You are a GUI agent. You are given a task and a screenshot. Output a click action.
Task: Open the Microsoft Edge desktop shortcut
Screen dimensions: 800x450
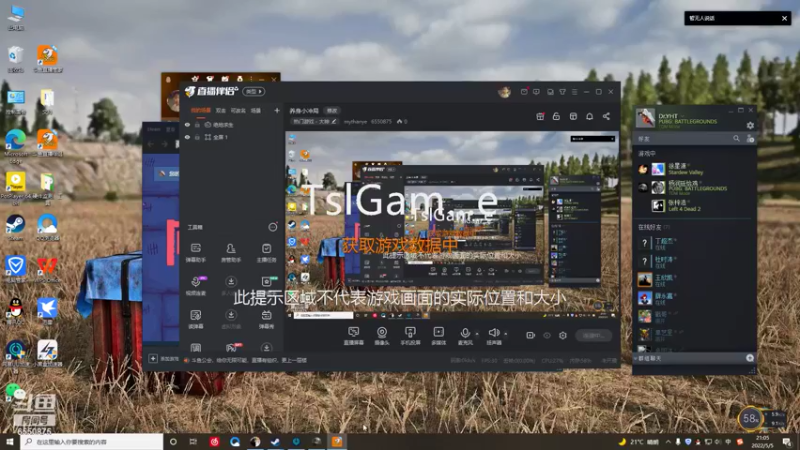coord(15,146)
